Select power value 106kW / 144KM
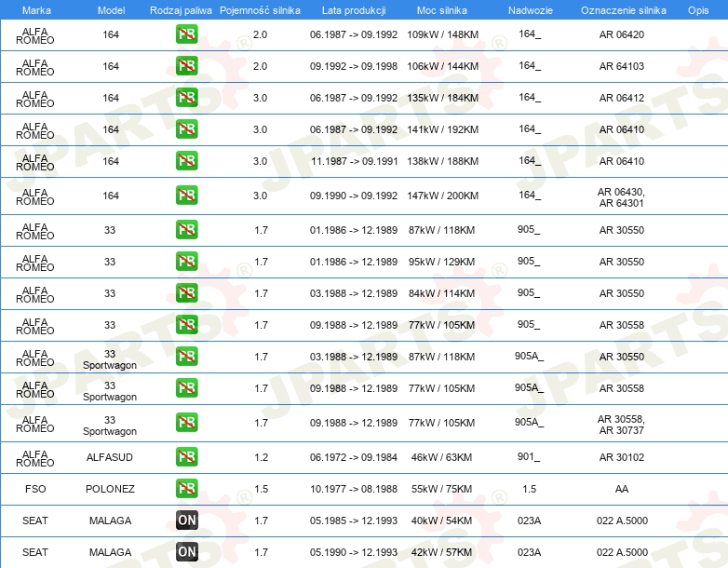This screenshot has width=728, height=568. pos(442,66)
